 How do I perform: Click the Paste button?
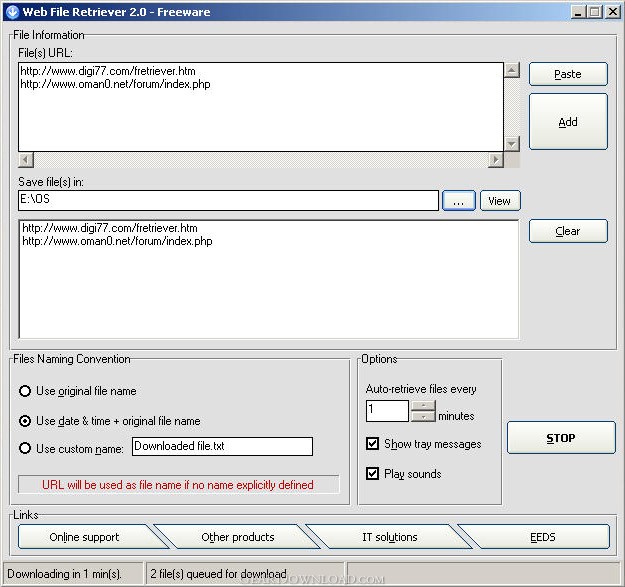pyautogui.click(x=568, y=74)
